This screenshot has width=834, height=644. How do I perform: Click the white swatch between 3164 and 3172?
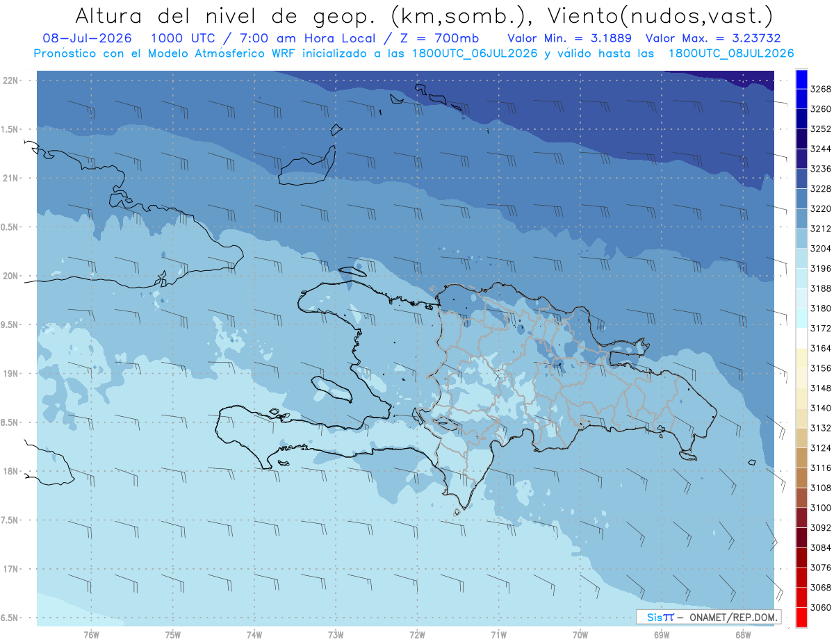pyautogui.click(x=801, y=338)
